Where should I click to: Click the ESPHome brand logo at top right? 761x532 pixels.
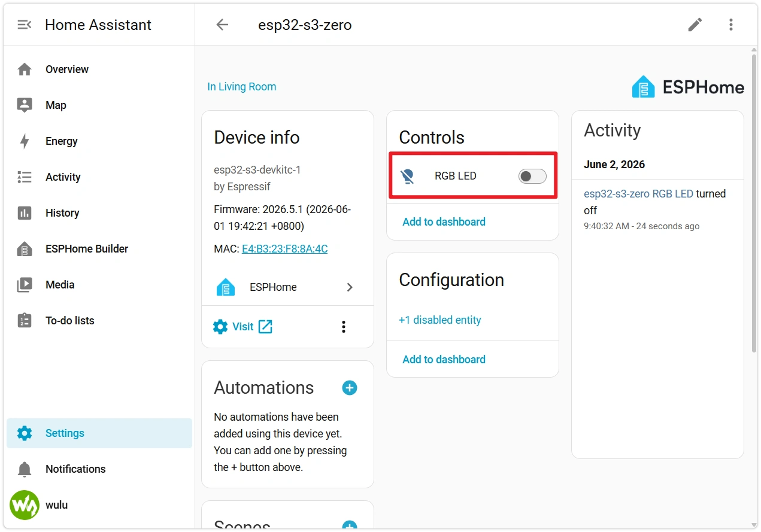688,87
